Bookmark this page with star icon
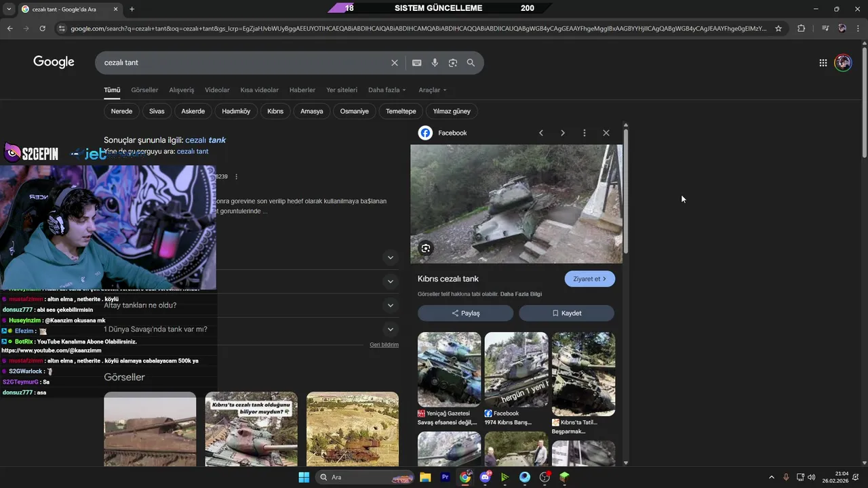 tap(778, 28)
